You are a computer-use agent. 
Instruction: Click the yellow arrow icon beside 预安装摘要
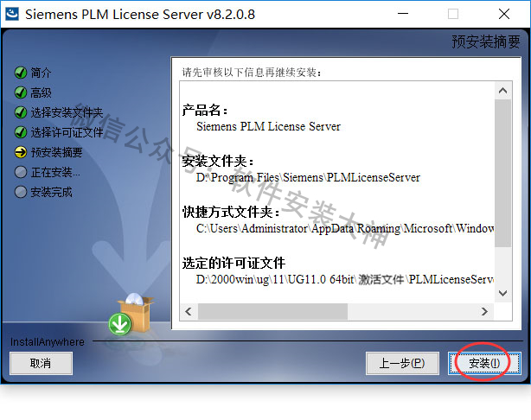pos(21,152)
